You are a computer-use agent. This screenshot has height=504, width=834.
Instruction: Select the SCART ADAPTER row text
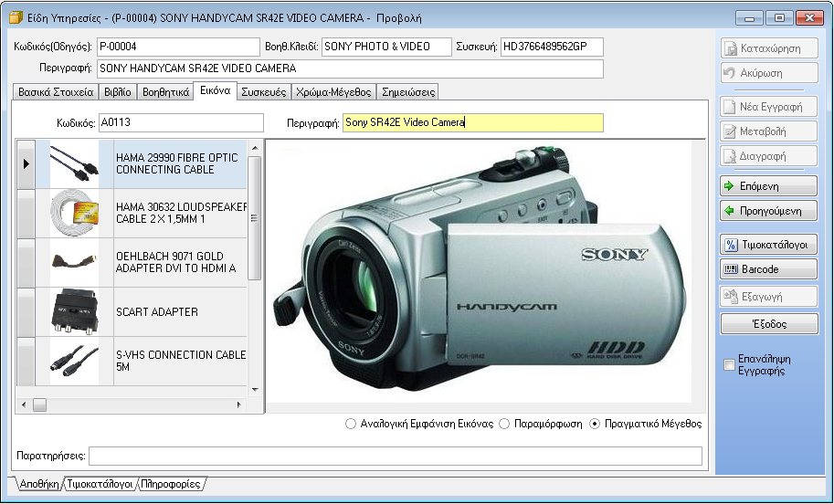point(157,312)
